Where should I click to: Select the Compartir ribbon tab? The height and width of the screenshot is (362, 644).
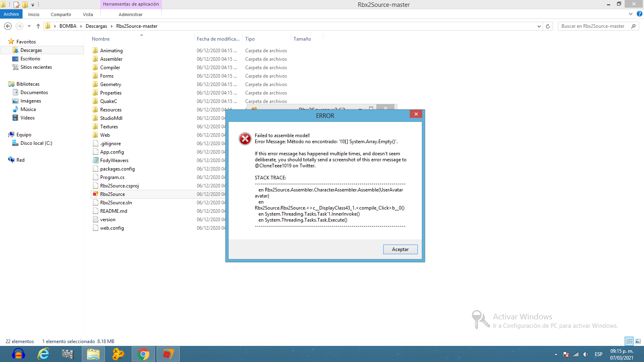point(61,14)
